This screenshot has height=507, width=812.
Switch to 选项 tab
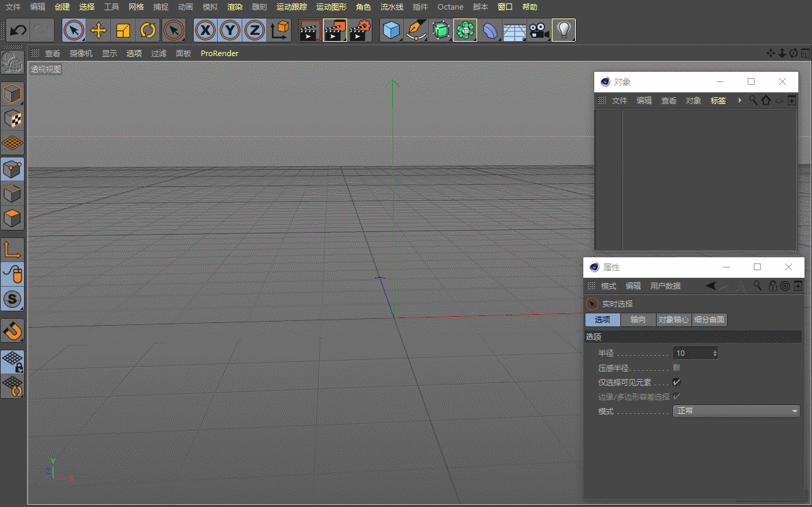[x=602, y=320]
